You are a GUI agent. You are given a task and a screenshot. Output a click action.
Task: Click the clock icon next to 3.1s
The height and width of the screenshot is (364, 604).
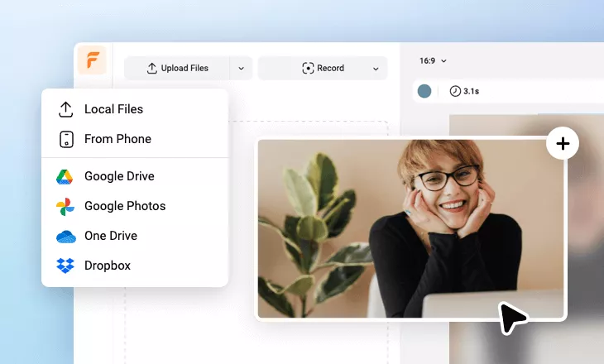[455, 91]
